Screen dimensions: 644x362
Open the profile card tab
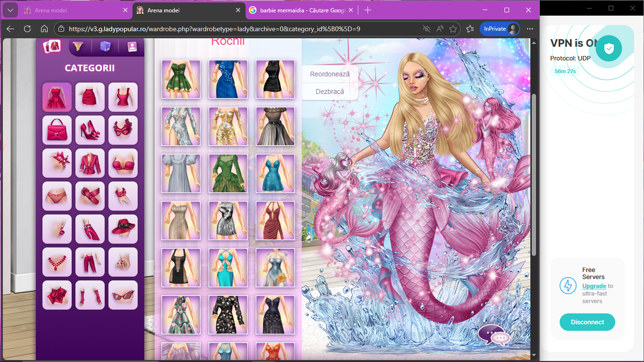point(131,47)
